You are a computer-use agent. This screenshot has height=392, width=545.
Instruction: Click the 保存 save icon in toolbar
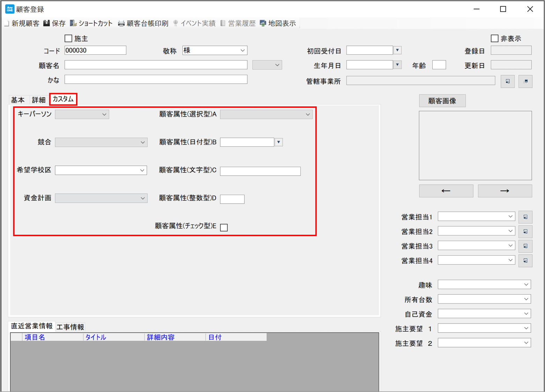(x=46, y=23)
